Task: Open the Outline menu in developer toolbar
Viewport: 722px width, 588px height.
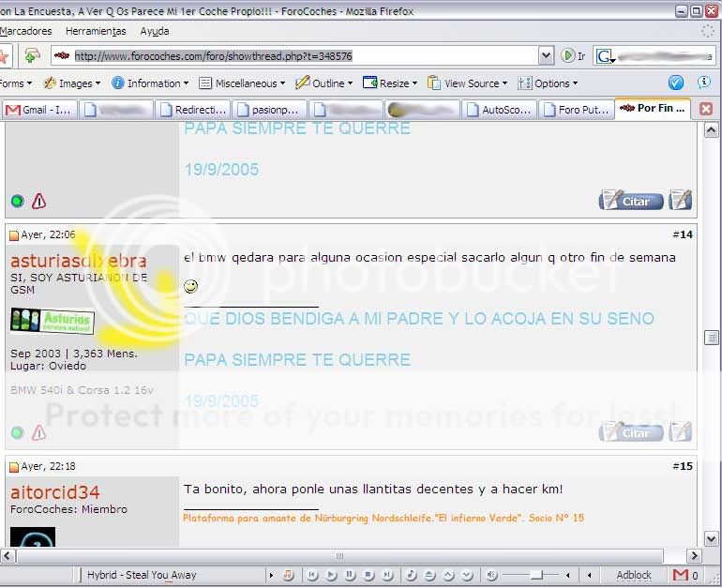Action: click(324, 83)
